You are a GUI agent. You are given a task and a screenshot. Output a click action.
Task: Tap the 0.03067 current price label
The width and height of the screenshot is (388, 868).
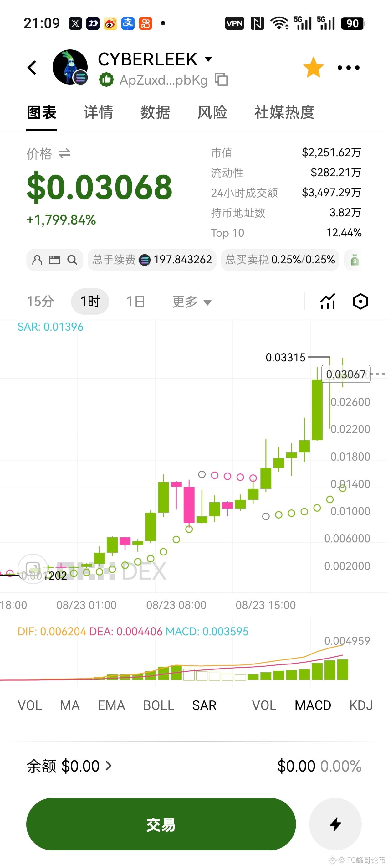[346, 374]
